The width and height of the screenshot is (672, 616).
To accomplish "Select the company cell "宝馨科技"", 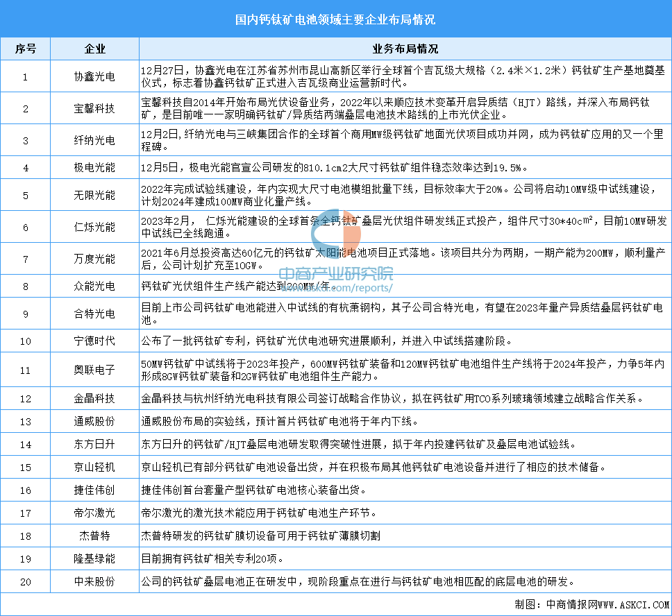I will [94, 108].
